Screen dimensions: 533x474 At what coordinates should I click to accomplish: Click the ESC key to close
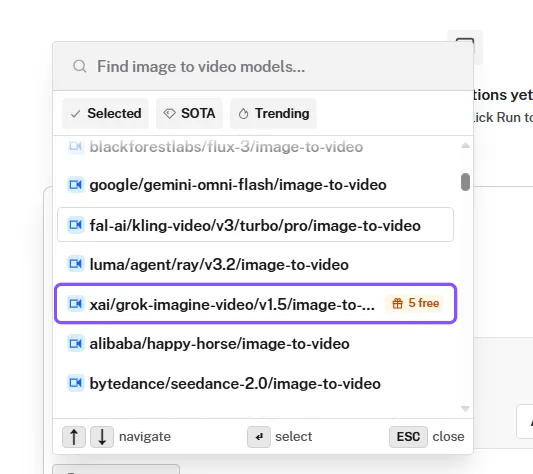[408, 437]
